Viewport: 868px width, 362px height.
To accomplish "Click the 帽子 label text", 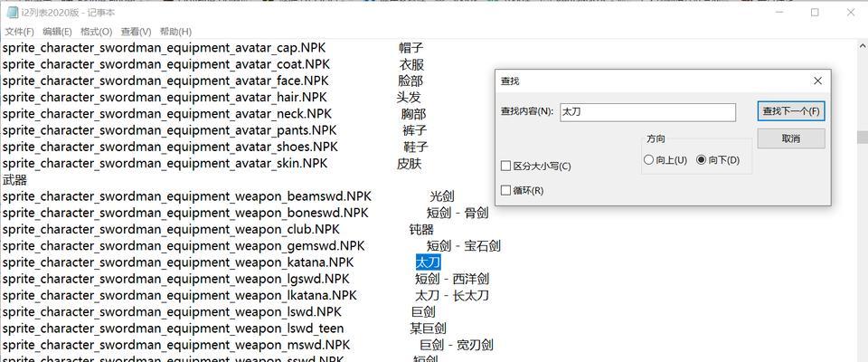I will pyautogui.click(x=410, y=48).
